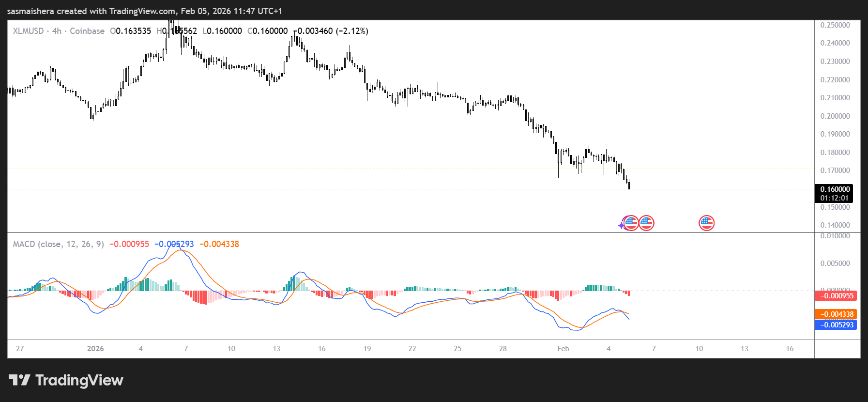Click the purple sparkle icon near event flags

(x=622, y=225)
